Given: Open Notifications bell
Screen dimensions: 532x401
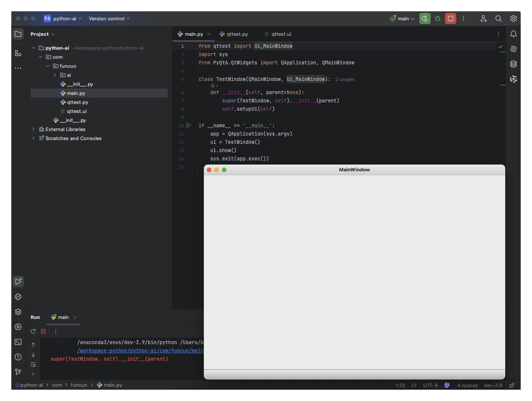Looking at the screenshot, I should pyautogui.click(x=514, y=34).
